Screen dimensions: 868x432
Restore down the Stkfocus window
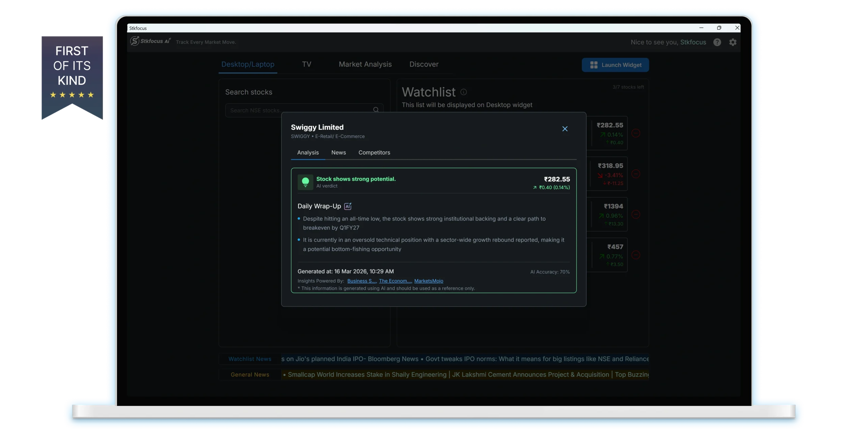[x=719, y=28]
